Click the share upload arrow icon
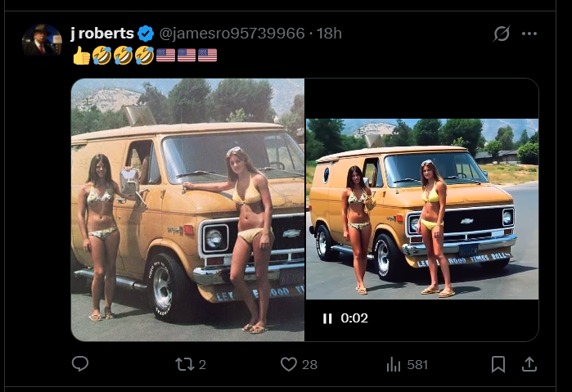572x392 pixels. (x=529, y=364)
